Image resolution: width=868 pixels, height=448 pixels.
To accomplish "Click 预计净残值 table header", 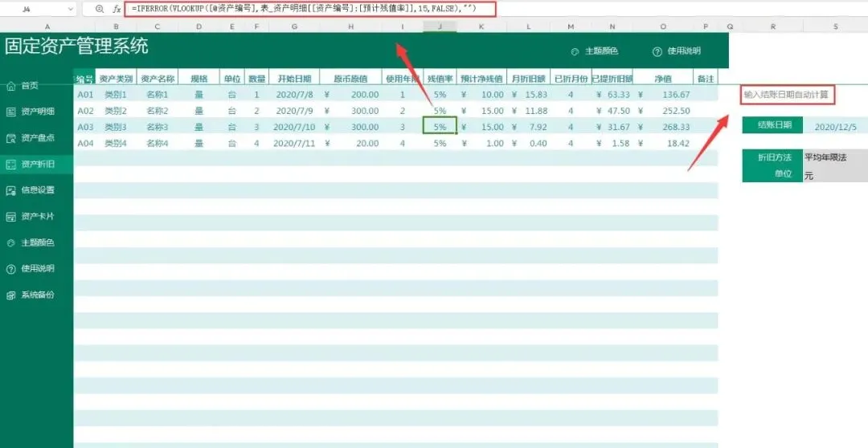I will tap(481, 79).
